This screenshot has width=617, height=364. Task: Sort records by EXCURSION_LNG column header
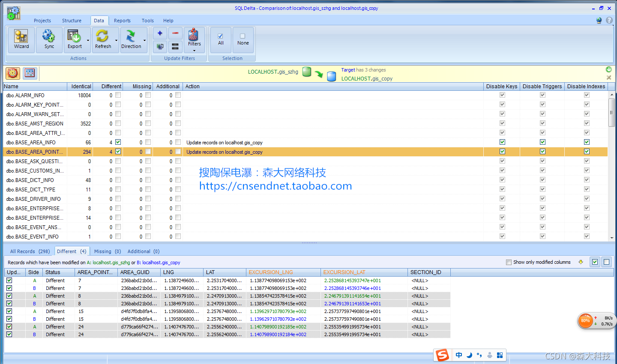[x=283, y=272]
